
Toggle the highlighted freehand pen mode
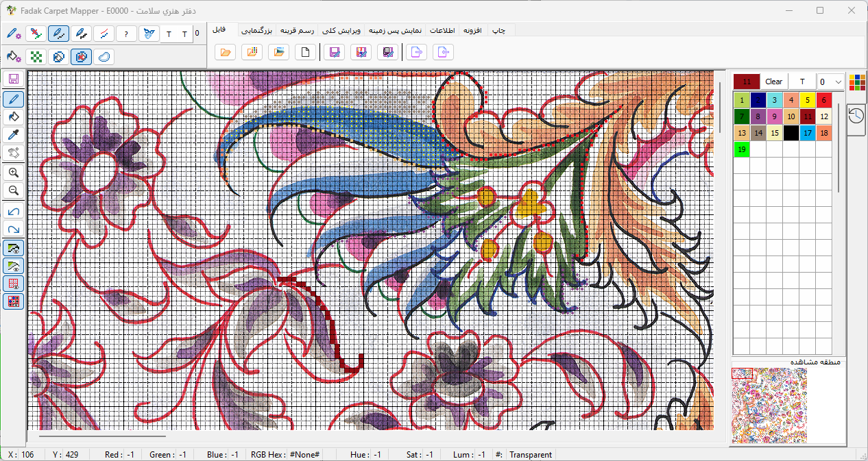59,34
